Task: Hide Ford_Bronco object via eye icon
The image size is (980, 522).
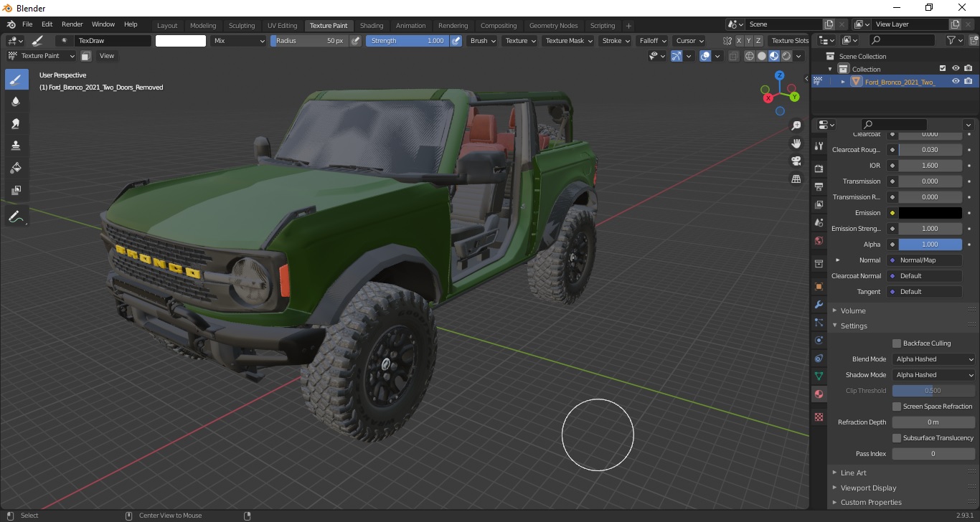Action: coord(956,82)
